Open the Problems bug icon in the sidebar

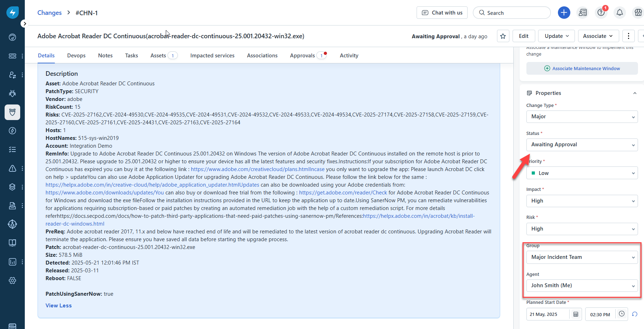12,93
